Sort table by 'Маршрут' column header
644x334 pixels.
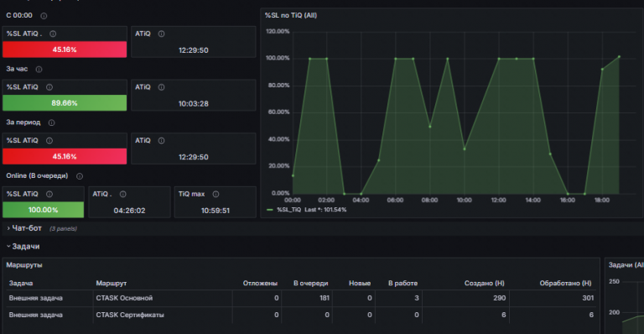tap(112, 284)
